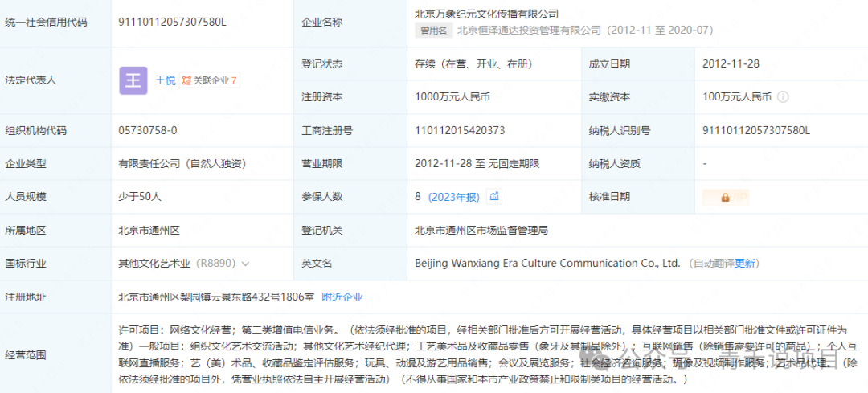
Task: Select taxpayer ID value beside 纳税人识别号
Action: pos(756,131)
